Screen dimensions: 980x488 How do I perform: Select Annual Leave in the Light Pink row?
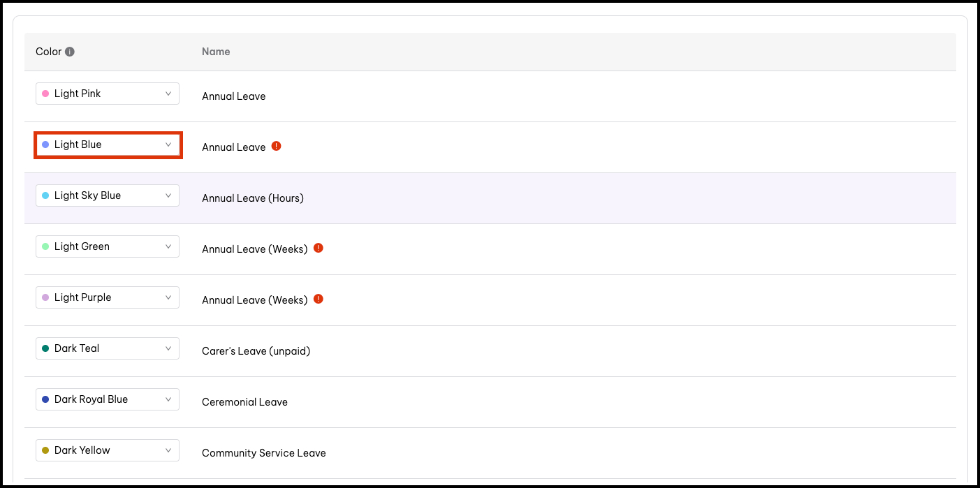pyautogui.click(x=233, y=96)
